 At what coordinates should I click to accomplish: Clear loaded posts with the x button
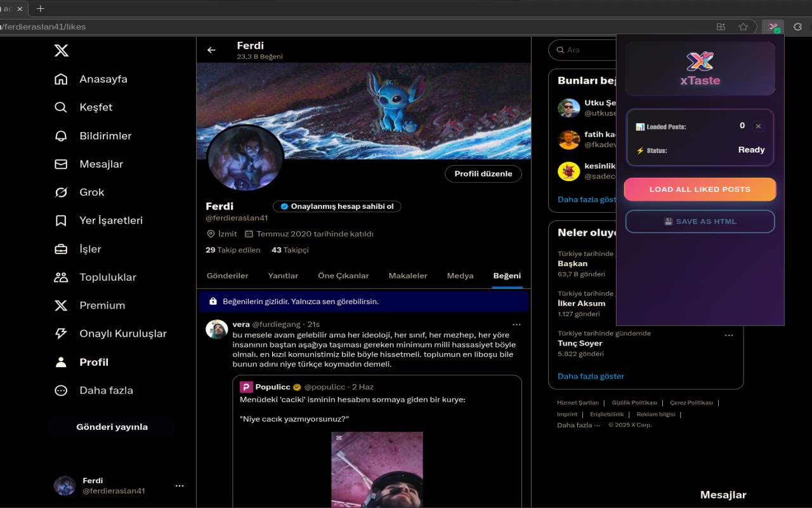point(758,126)
